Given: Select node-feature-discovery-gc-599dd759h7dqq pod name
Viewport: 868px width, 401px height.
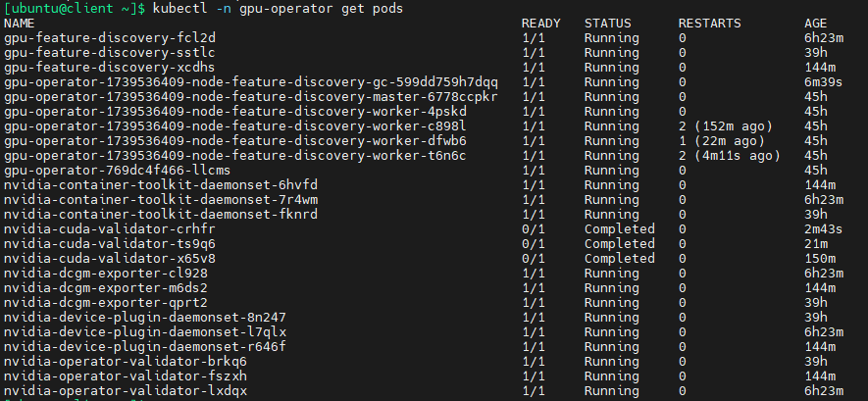Looking at the screenshot, I should pyautogui.click(x=251, y=82).
